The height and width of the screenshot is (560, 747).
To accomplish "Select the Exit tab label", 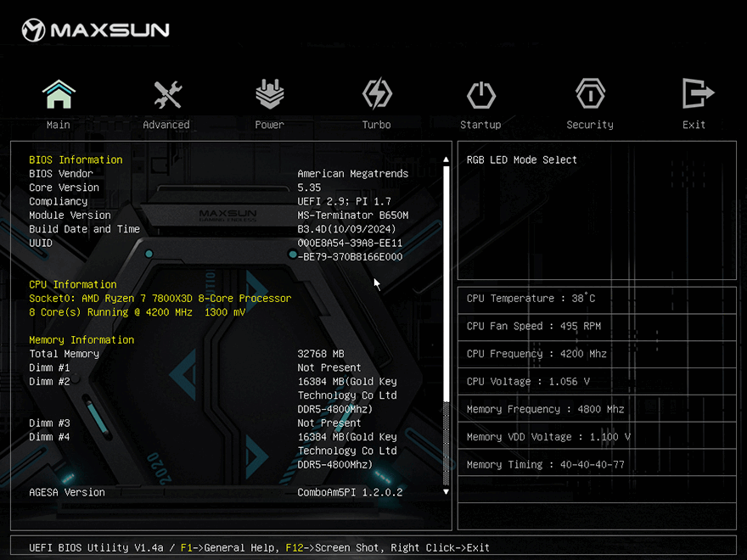I will [x=694, y=125].
